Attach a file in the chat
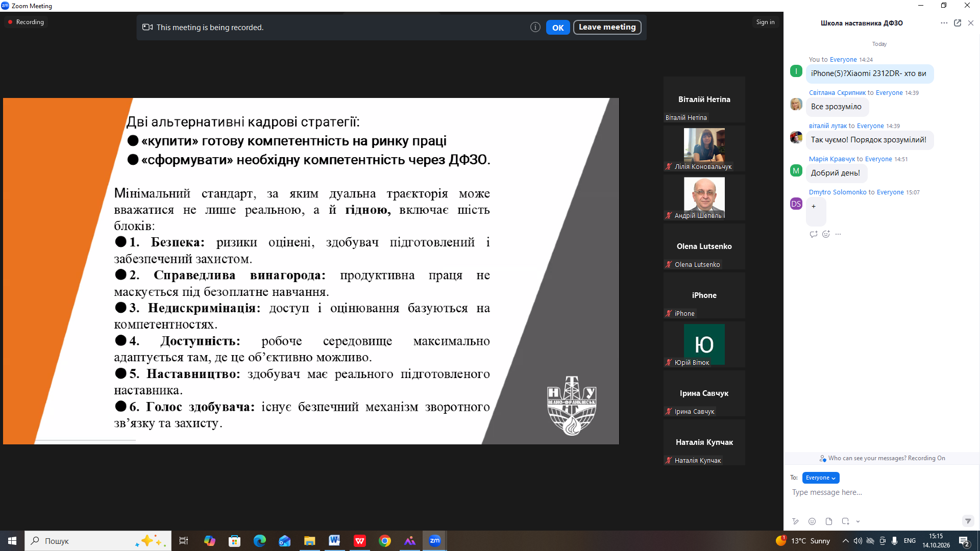 point(829,521)
